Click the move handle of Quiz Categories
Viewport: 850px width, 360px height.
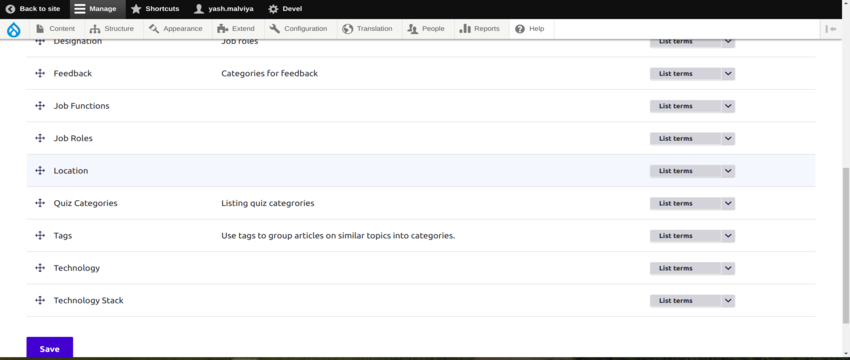point(40,203)
